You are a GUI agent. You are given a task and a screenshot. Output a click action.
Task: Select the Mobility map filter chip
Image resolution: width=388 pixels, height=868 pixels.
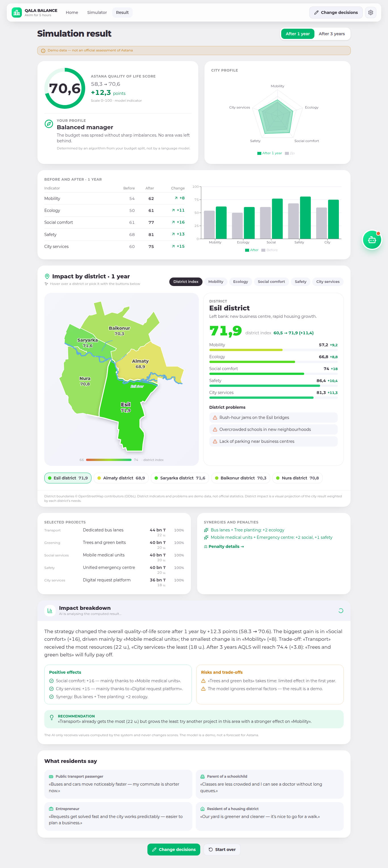point(216,282)
